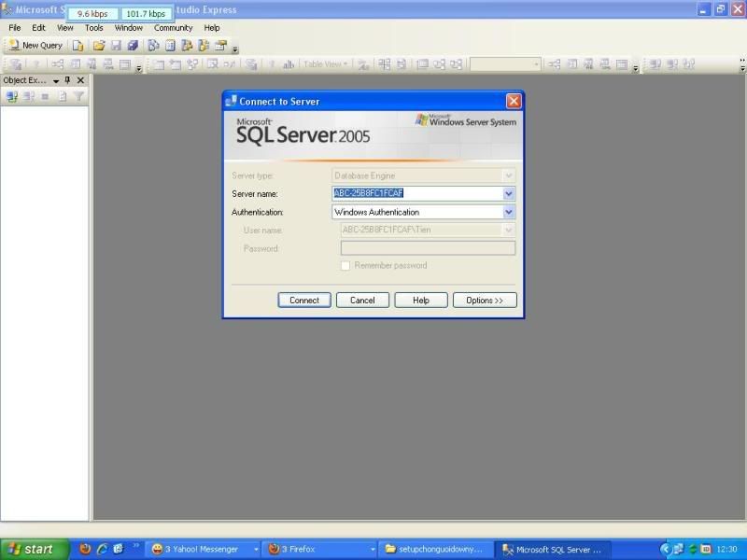
Task: Open the File menu
Action: (15, 28)
